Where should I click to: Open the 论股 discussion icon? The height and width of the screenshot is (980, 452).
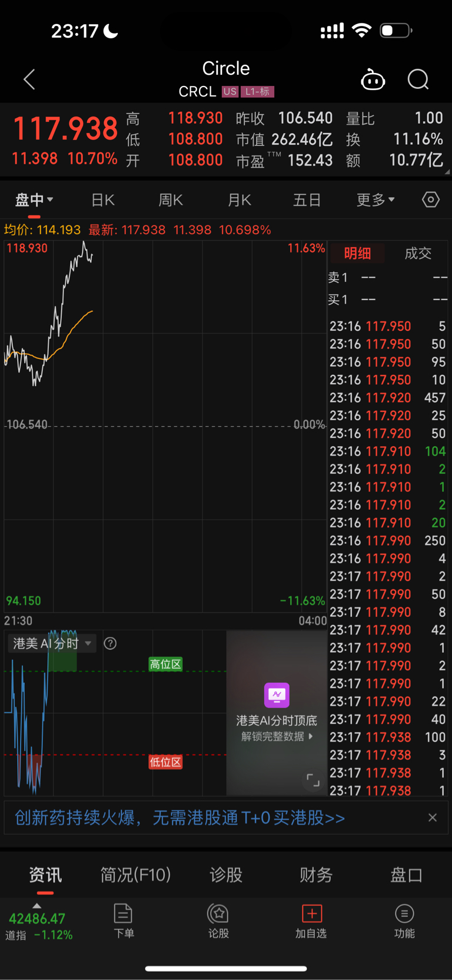[x=218, y=921]
